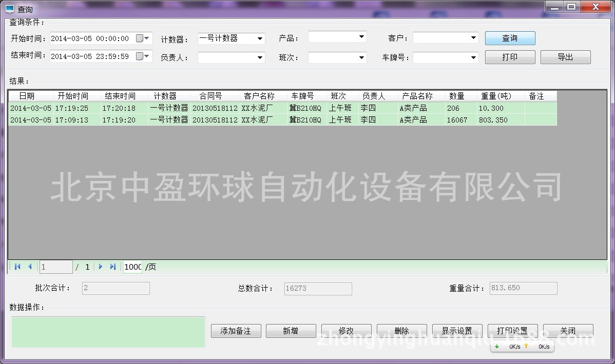The height and width of the screenshot is (364, 615).
Task: Click the 新增 button
Action: click(x=291, y=331)
